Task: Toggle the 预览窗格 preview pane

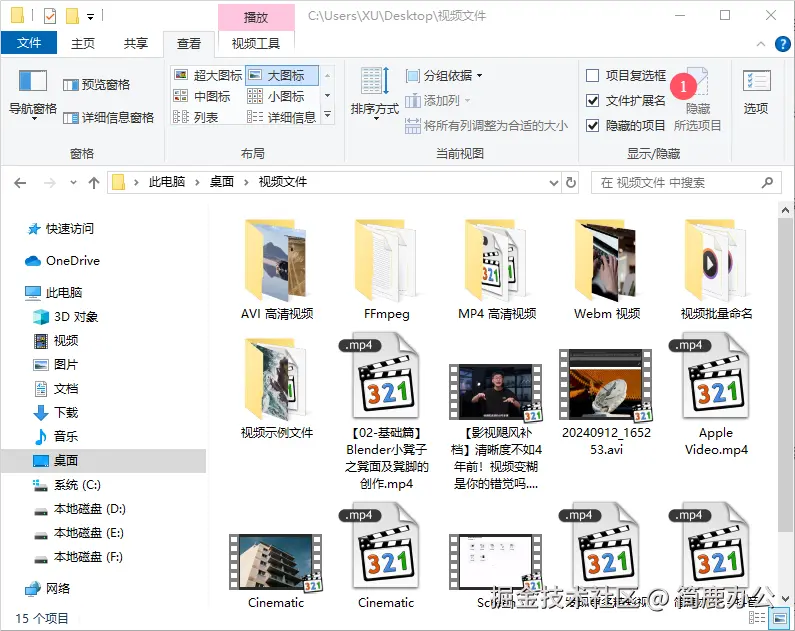Action: click(x=97, y=85)
